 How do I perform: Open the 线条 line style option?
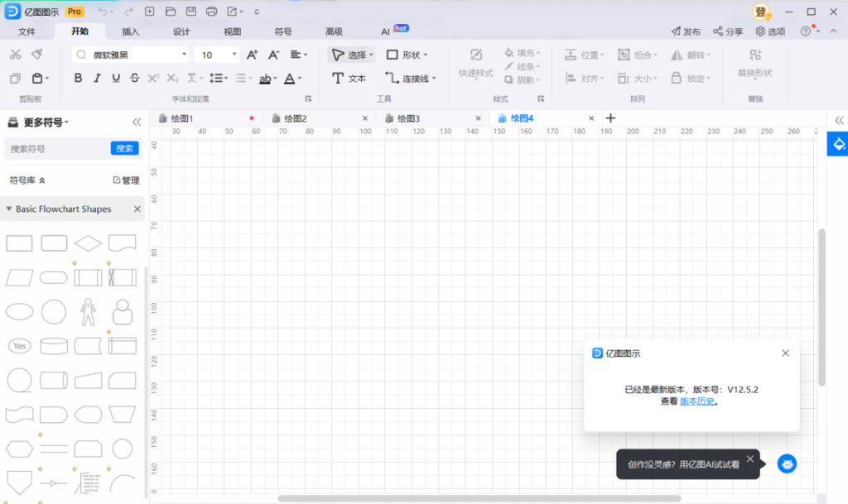point(522,66)
